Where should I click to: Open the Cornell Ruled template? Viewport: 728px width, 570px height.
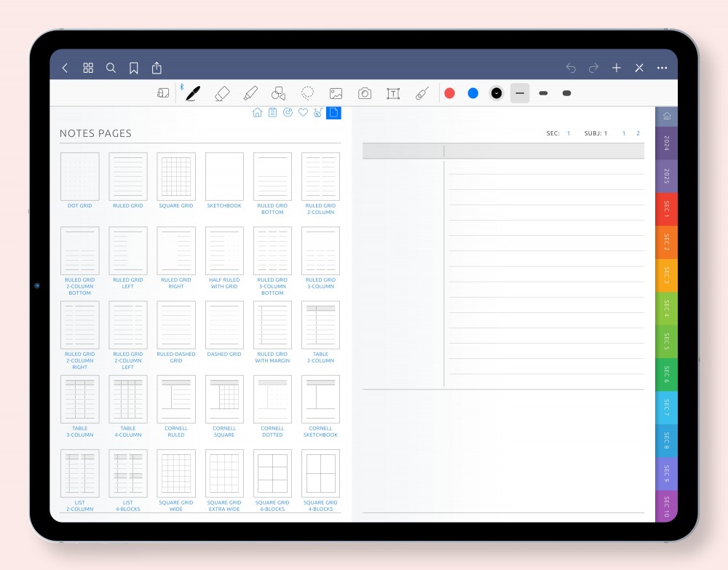pos(176,399)
